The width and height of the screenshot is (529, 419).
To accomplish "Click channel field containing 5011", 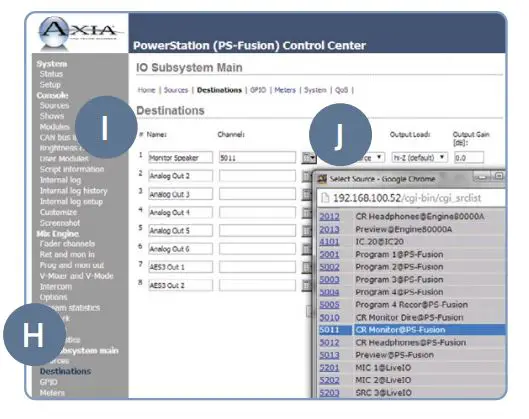I will [257, 158].
